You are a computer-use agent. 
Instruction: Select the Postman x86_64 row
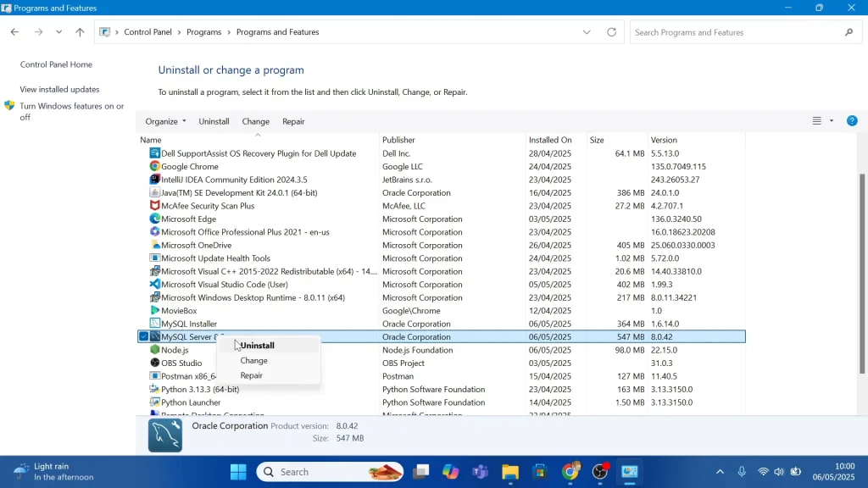(x=441, y=376)
